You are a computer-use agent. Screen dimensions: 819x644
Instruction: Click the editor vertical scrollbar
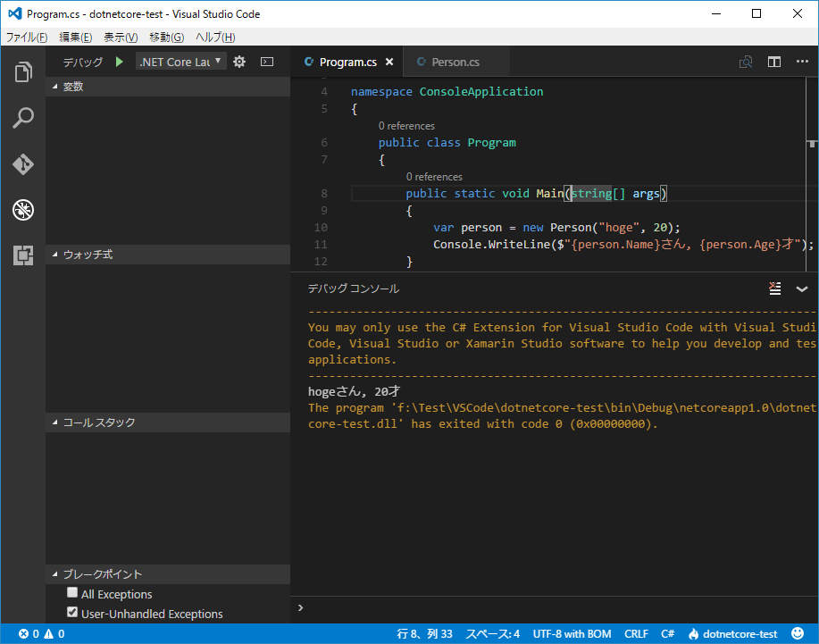tap(812, 174)
